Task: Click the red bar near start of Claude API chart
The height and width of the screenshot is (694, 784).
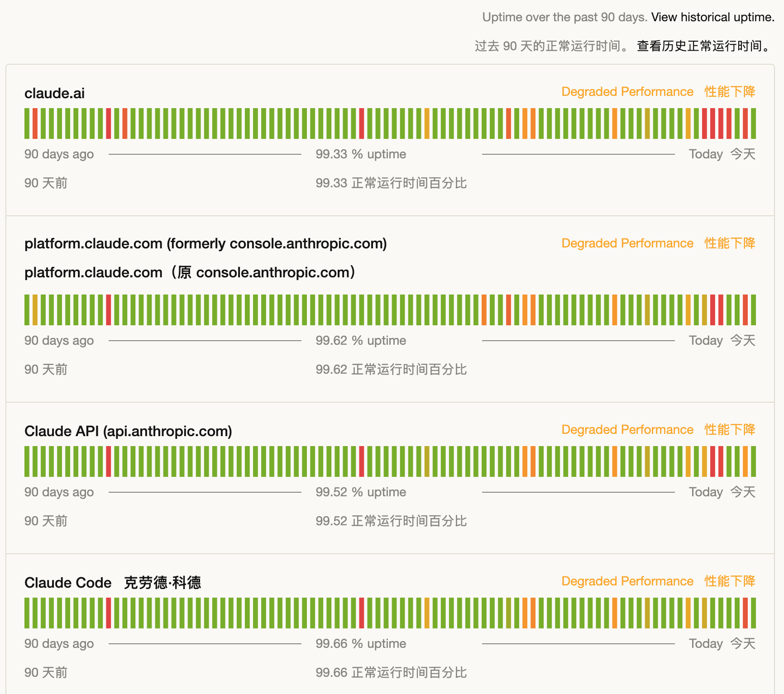Action: 109,461
